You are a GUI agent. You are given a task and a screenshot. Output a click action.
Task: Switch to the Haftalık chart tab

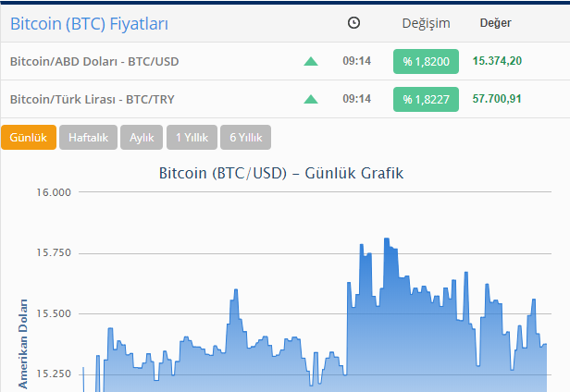pyautogui.click(x=88, y=138)
